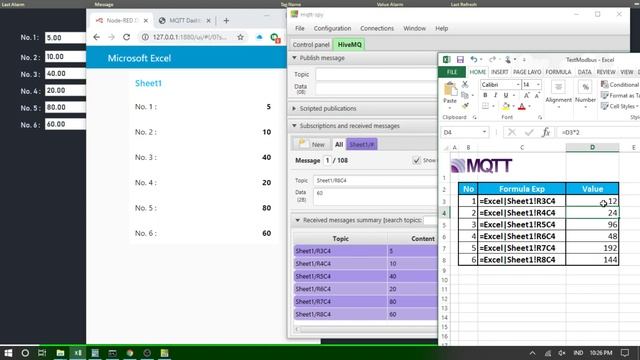Open Cortana search circle on taskbar

[25, 353]
